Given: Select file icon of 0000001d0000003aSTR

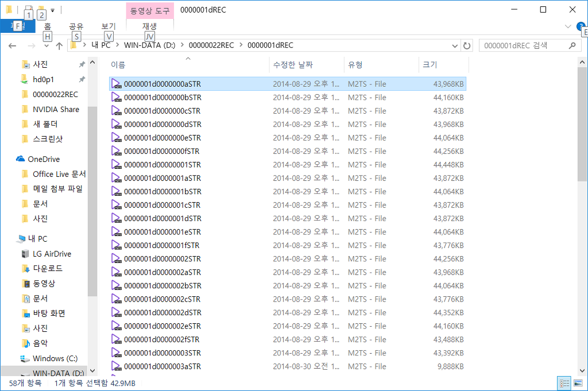Looking at the screenshot, I should tap(116, 366).
